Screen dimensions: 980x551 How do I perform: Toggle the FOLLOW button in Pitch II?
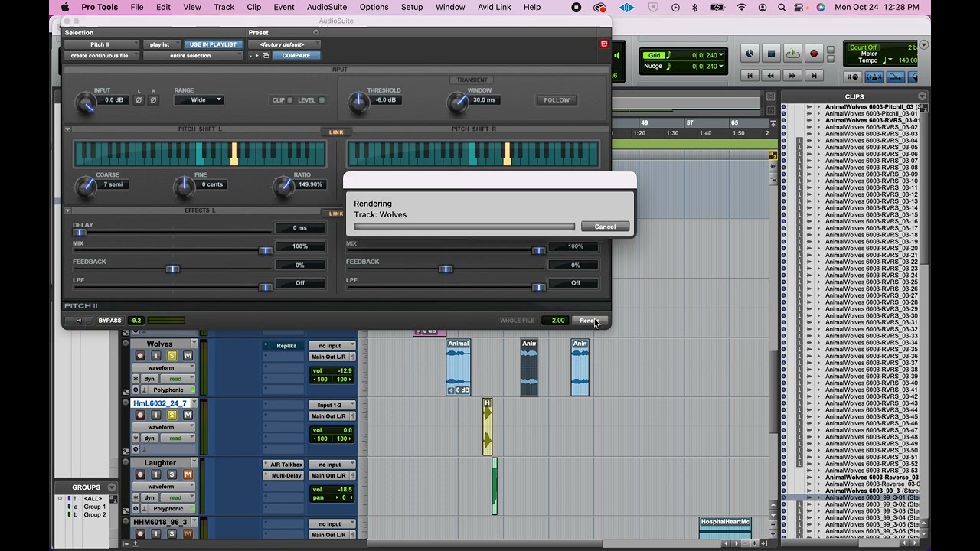click(x=557, y=100)
